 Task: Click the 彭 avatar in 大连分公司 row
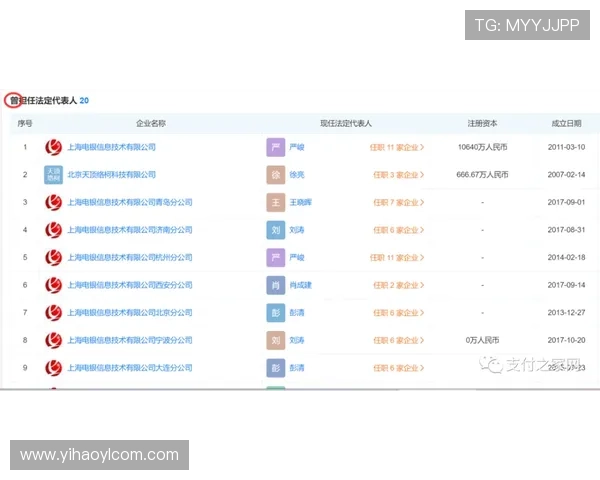[276, 368]
